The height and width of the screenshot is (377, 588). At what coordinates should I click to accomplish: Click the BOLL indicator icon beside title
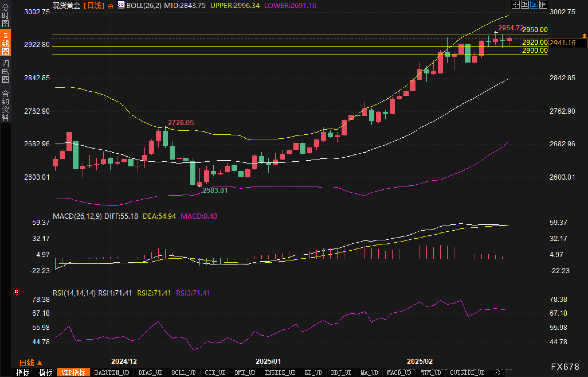(121, 5)
